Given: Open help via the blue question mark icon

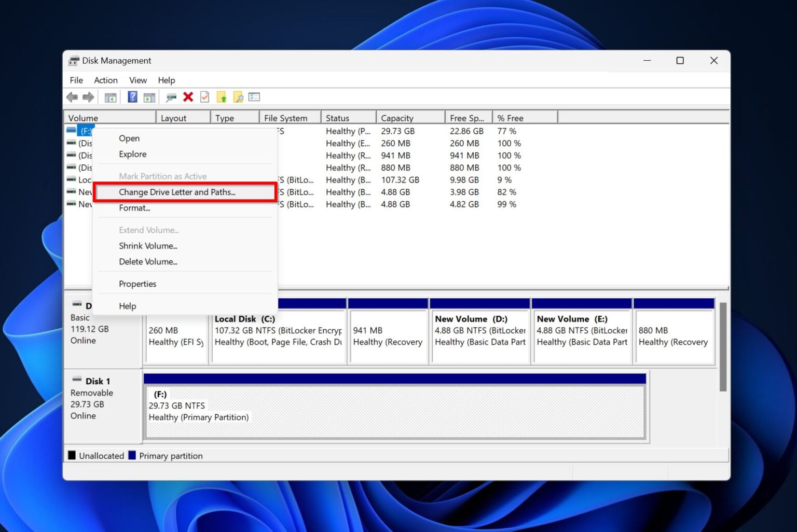Looking at the screenshot, I should [x=132, y=97].
